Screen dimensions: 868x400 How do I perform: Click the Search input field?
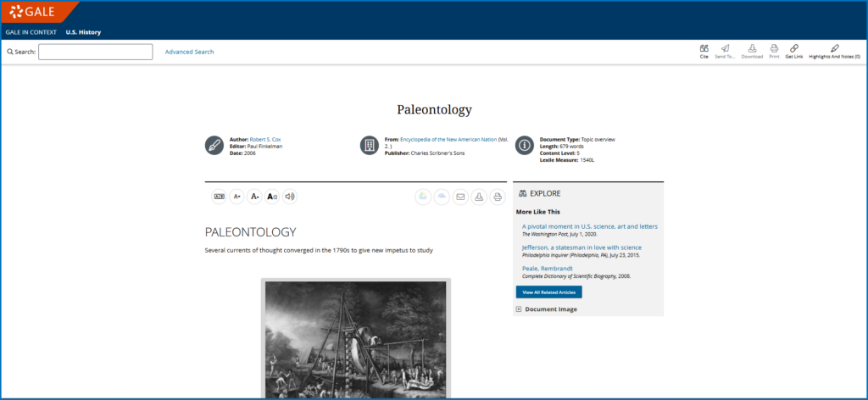click(x=95, y=52)
